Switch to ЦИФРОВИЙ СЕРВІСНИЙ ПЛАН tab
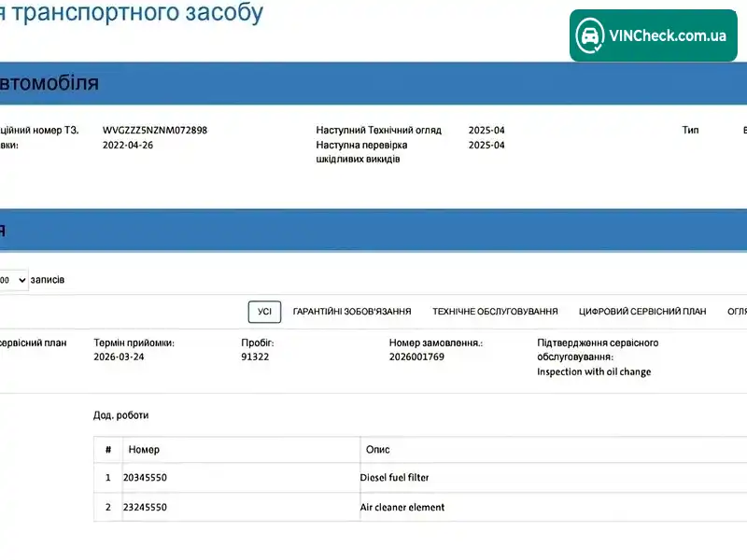This screenshot has width=747, height=560. (x=642, y=312)
